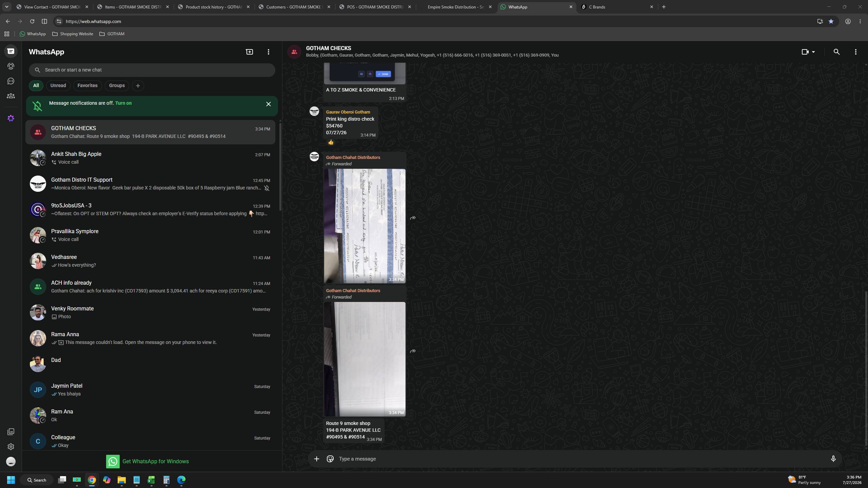
Task: Open the Gotham Distro IT Support chat
Action: 150,184
